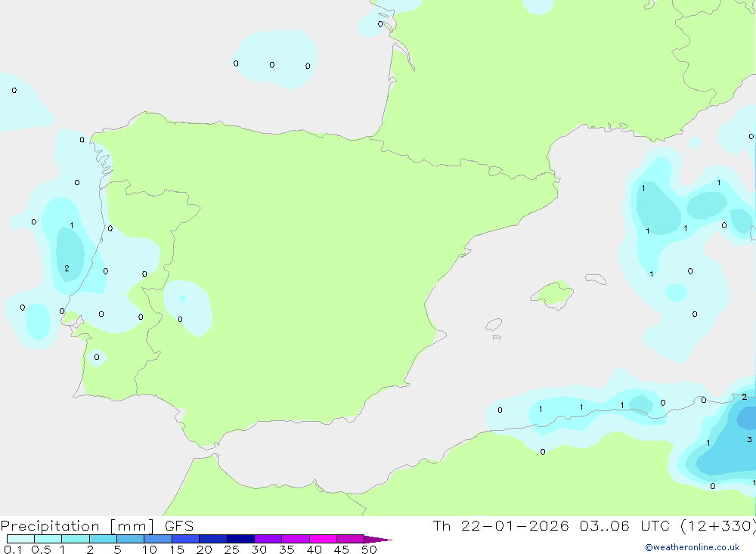The image size is (756, 554).
Task: Click the '3' precipitation value on the map
Action: [749, 440]
